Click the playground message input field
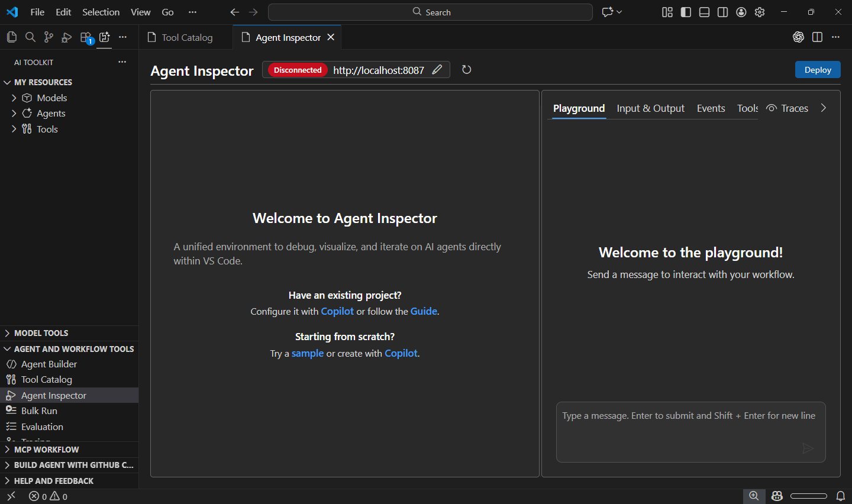The width and height of the screenshot is (852, 504). click(690, 432)
